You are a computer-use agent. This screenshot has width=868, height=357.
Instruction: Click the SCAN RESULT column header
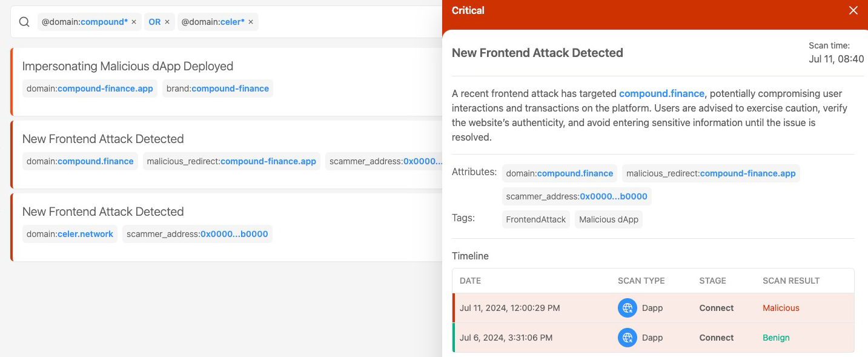(x=791, y=281)
